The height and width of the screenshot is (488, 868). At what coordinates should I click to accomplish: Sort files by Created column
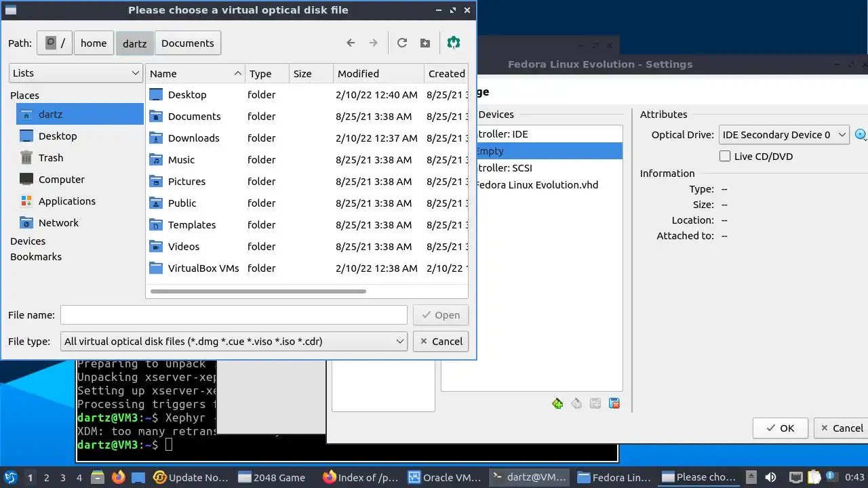click(446, 73)
